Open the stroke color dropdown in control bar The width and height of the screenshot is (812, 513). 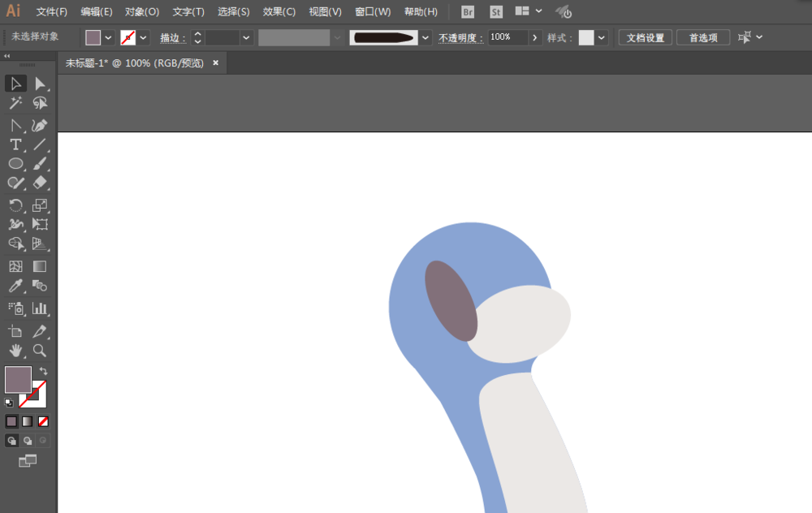144,37
